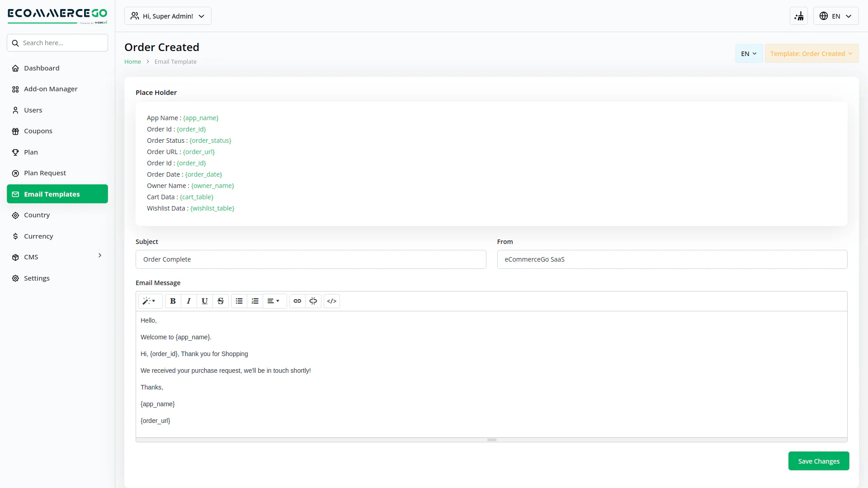Open the paragraph alignment dropdown
Viewport: 868px width, 488px height.
click(x=274, y=301)
